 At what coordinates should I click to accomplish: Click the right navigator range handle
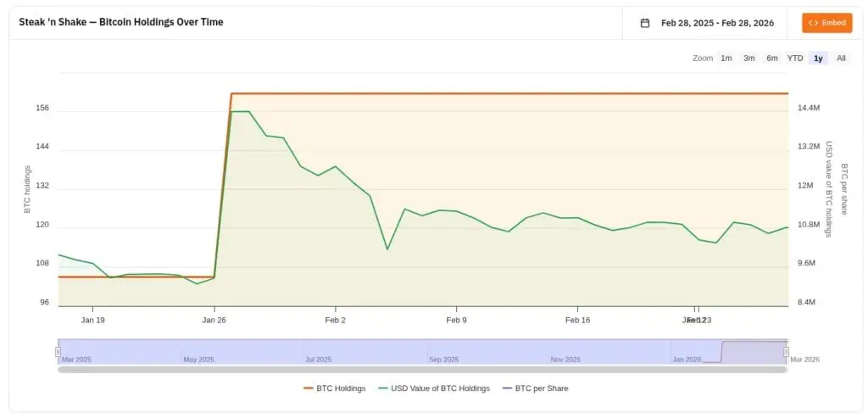pos(787,351)
